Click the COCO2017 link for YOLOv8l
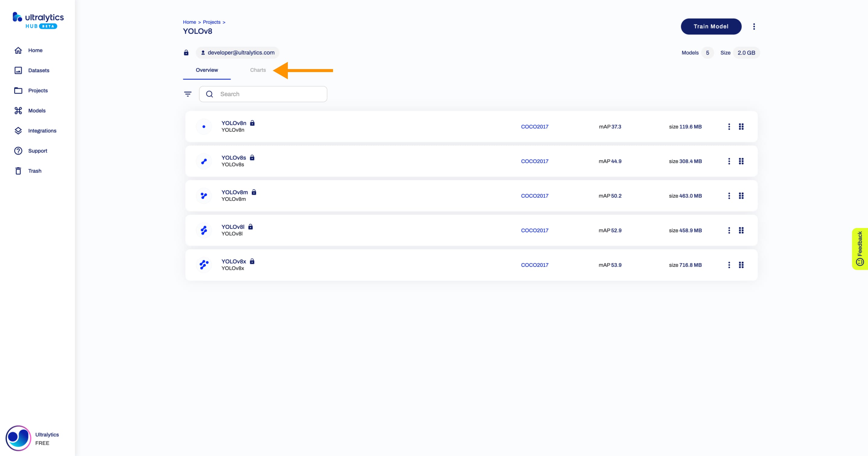 534,230
